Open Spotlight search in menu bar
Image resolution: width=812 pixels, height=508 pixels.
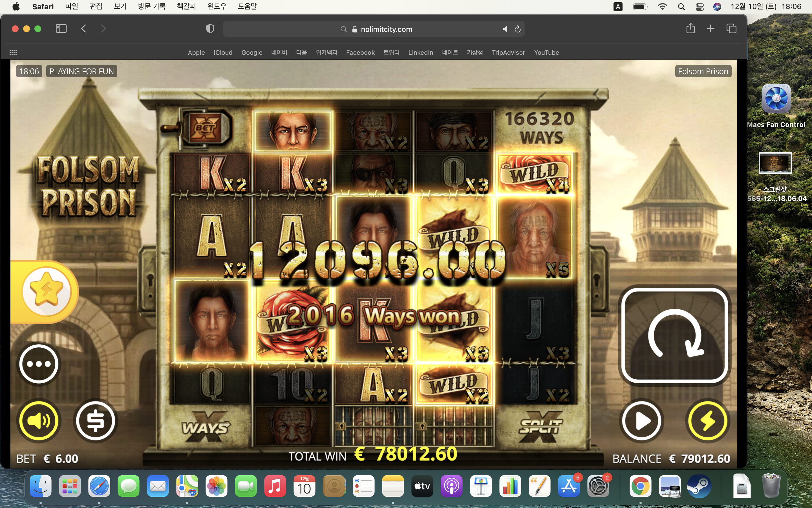point(681,7)
